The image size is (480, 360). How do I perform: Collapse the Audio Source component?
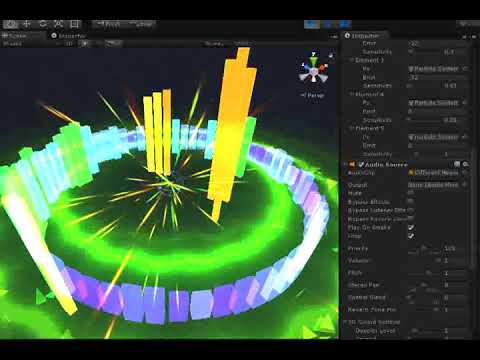346,164
